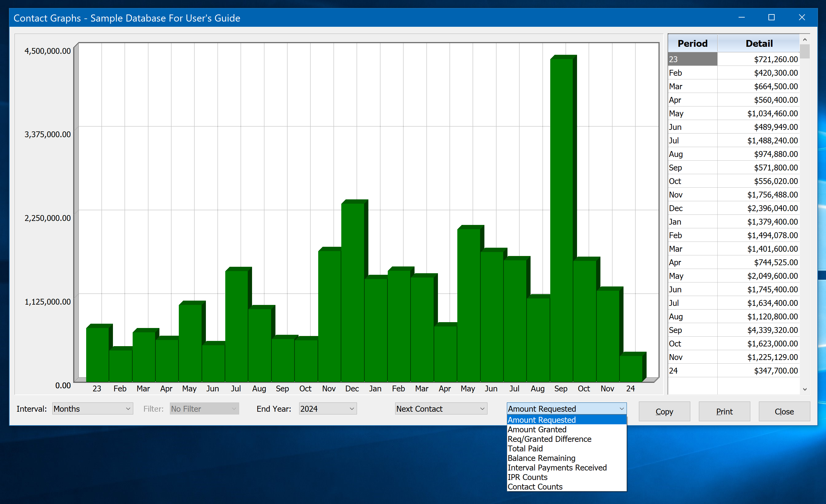This screenshot has height=504, width=826.
Task: Click the $571,800.00 detail cell
Action: click(x=759, y=168)
